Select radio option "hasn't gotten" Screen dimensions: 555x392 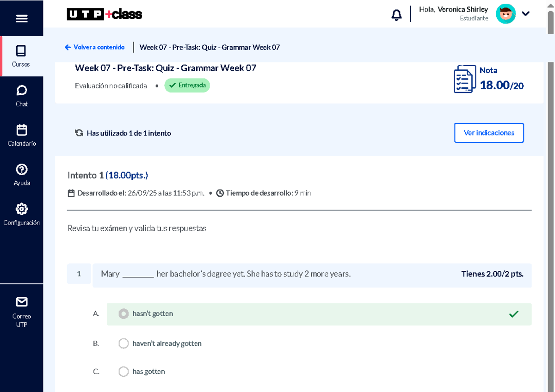click(x=123, y=314)
